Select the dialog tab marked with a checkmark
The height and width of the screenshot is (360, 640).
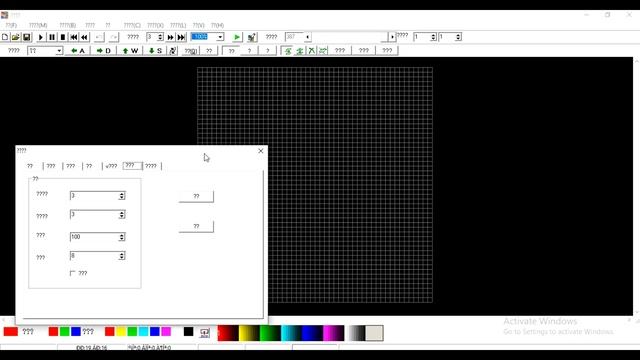[x=111, y=166]
